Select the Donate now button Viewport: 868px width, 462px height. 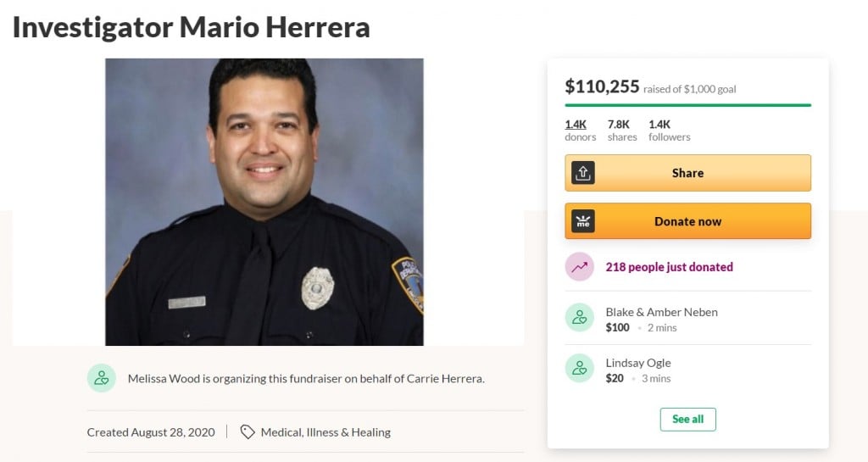click(688, 221)
